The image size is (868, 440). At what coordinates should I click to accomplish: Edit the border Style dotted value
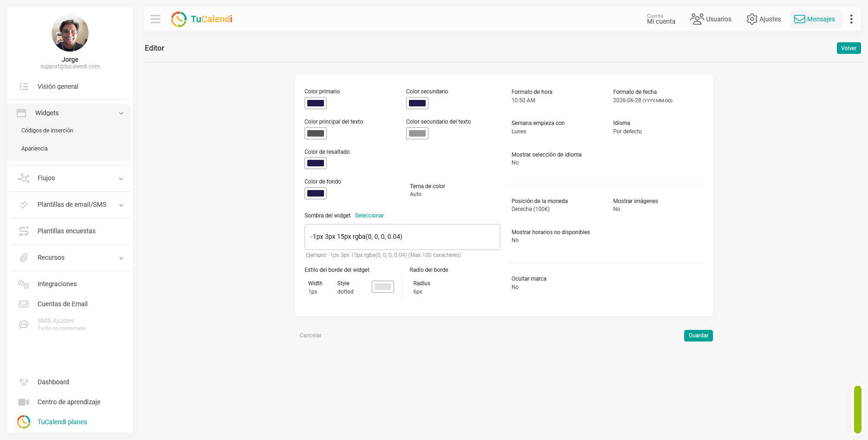[x=345, y=292]
